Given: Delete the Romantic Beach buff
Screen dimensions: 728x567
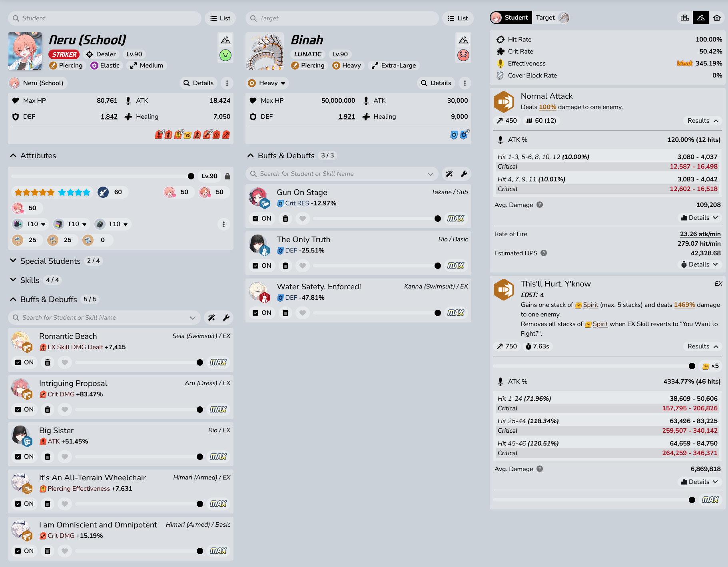Looking at the screenshot, I should [x=48, y=362].
